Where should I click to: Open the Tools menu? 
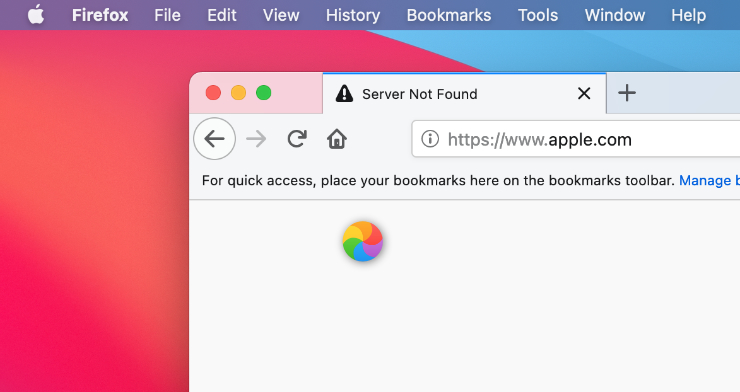tap(538, 15)
